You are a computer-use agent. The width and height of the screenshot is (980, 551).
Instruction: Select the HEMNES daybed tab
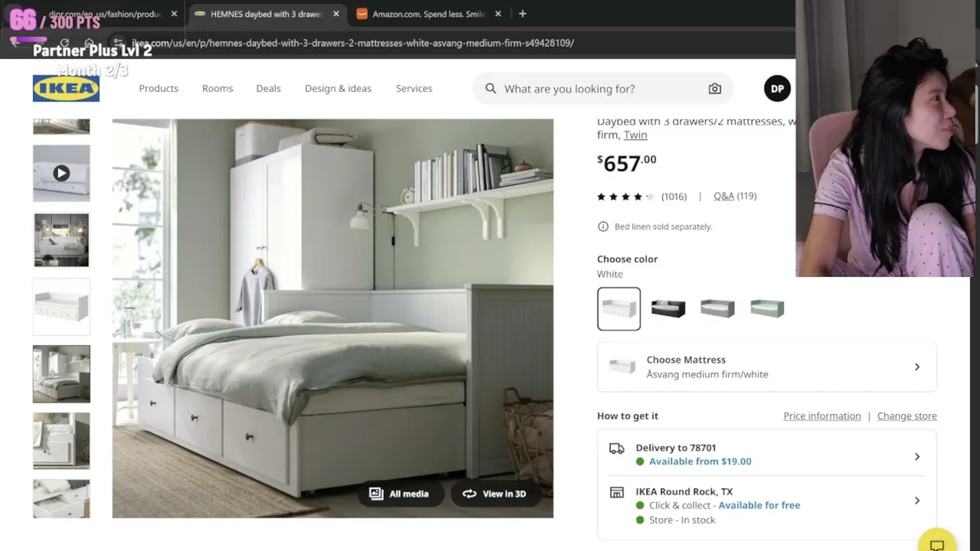[266, 14]
